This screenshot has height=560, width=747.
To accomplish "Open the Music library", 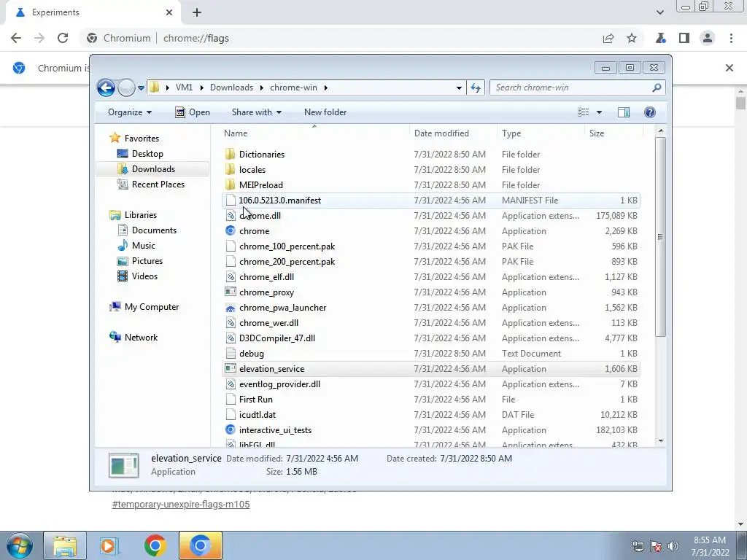I will (144, 246).
